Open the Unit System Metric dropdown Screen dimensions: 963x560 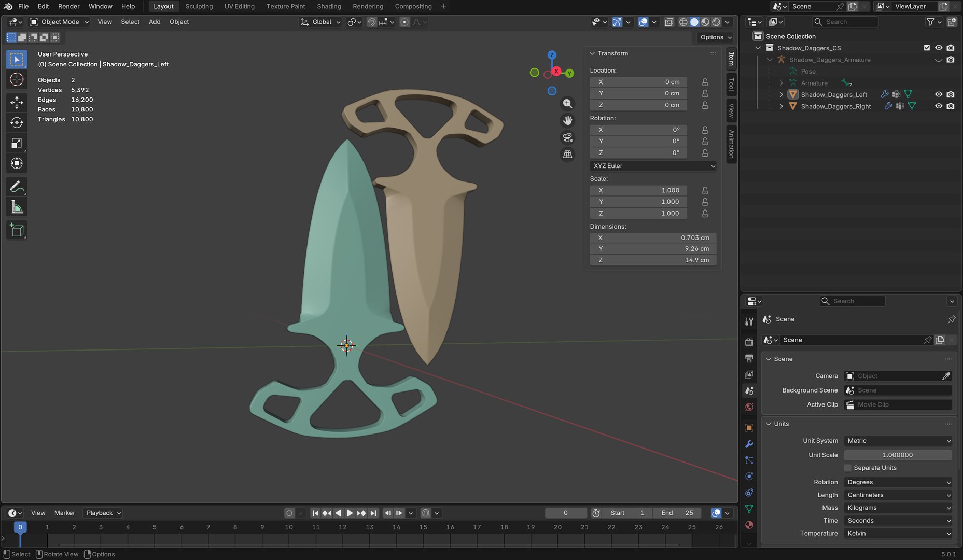pos(898,441)
